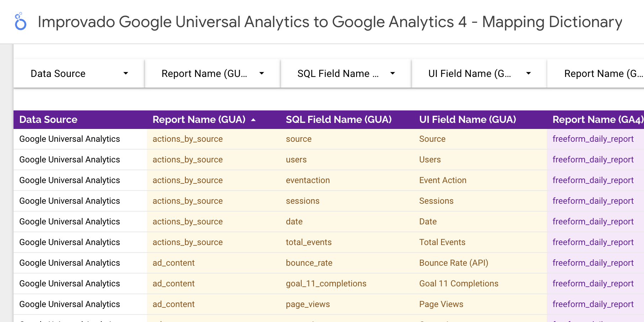Open the SQL Field Name filter dropdown
The height and width of the screenshot is (322, 644).
click(x=346, y=73)
